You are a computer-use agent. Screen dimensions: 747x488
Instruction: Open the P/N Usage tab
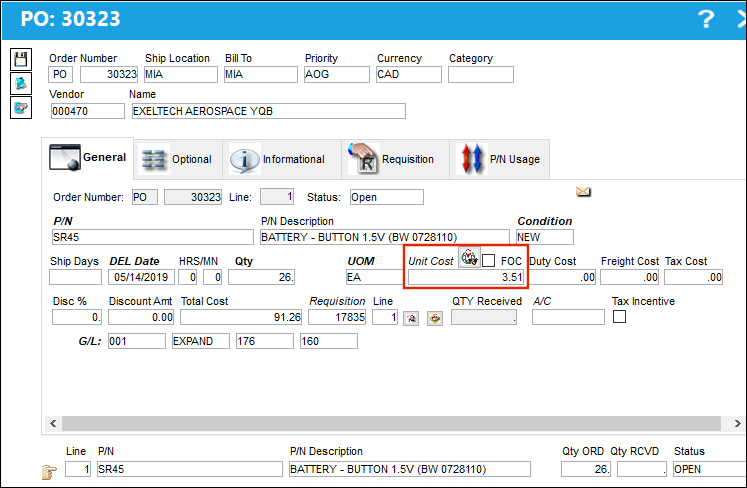coord(500,159)
